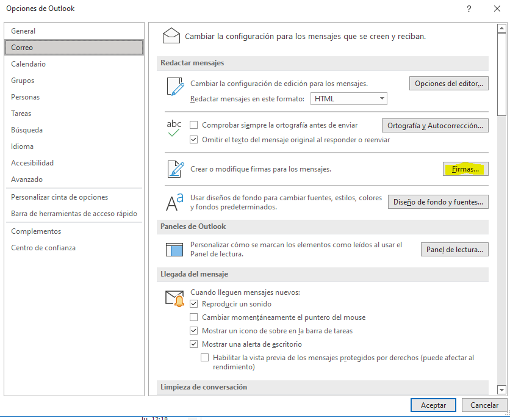Viewport: 510px width, 420px height.
Task: Open the HTML message format dropdown
Action: click(x=349, y=99)
